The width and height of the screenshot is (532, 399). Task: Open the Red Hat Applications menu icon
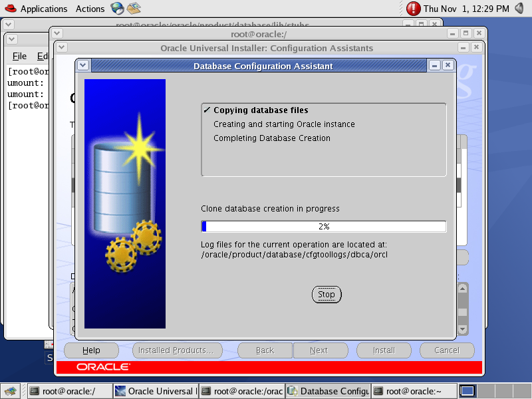point(9,9)
